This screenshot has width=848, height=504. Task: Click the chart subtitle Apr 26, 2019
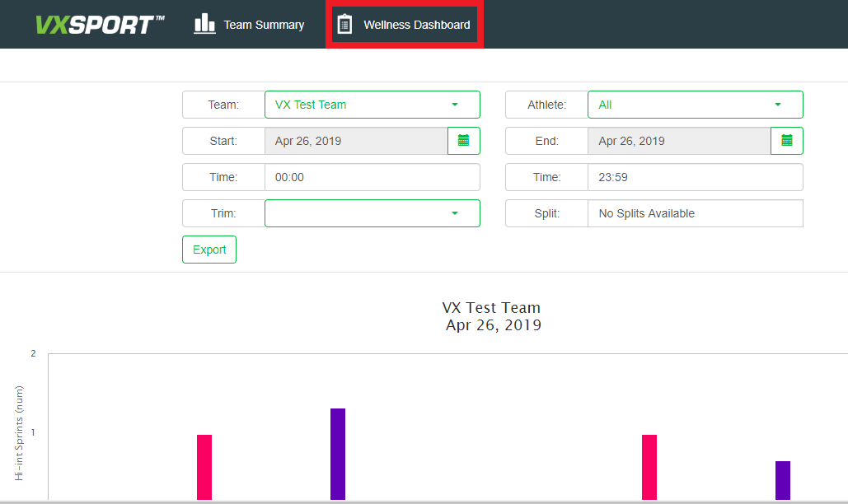pyautogui.click(x=493, y=324)
